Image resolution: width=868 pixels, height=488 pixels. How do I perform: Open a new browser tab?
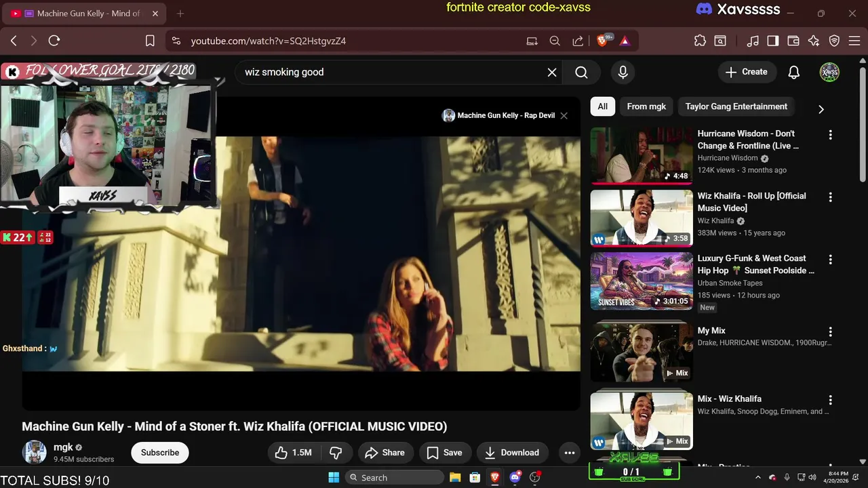coord(180,14)
